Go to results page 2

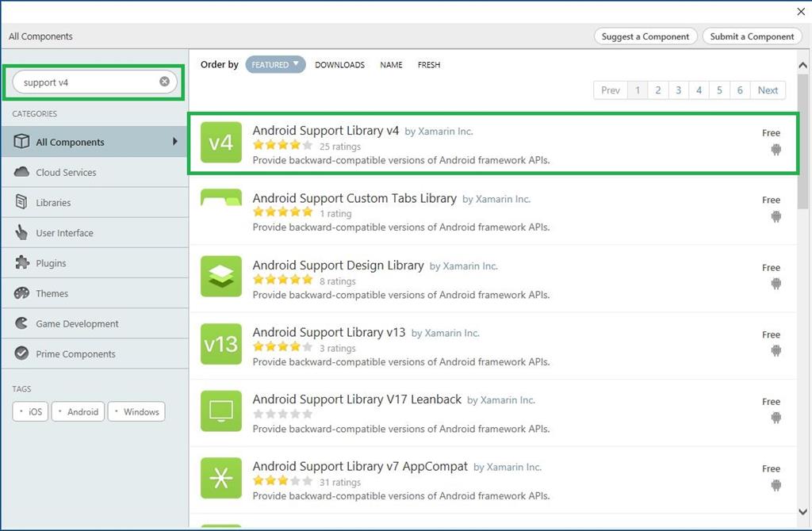(x=658, y=90)
